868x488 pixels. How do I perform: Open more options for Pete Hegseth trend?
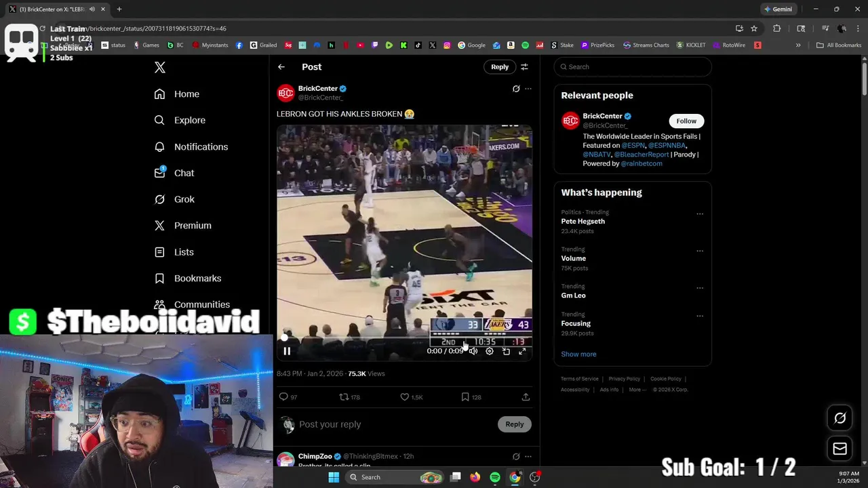[x=700, y=214]
